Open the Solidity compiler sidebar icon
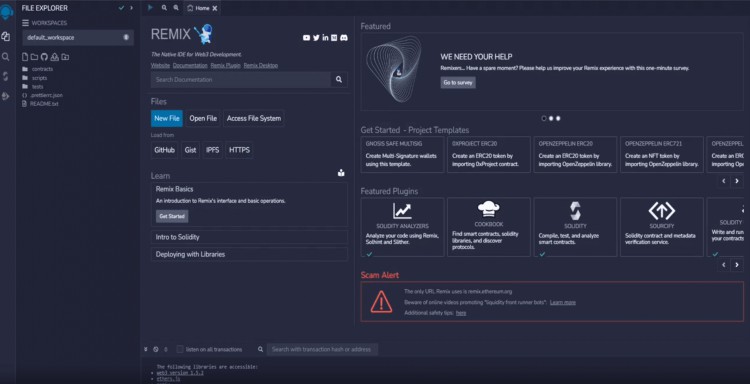The width and height of the screenshot is (750, 384). click(x=6, y=77)
